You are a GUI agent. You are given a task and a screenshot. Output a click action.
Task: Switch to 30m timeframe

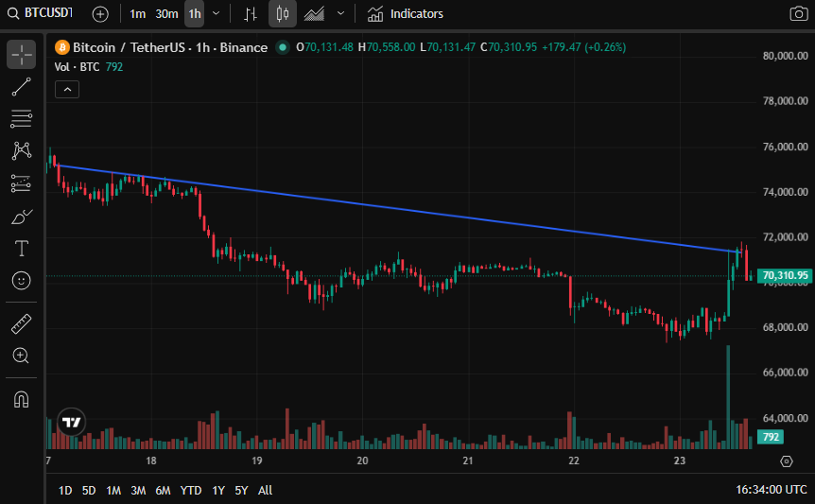(x=166, y=14)
